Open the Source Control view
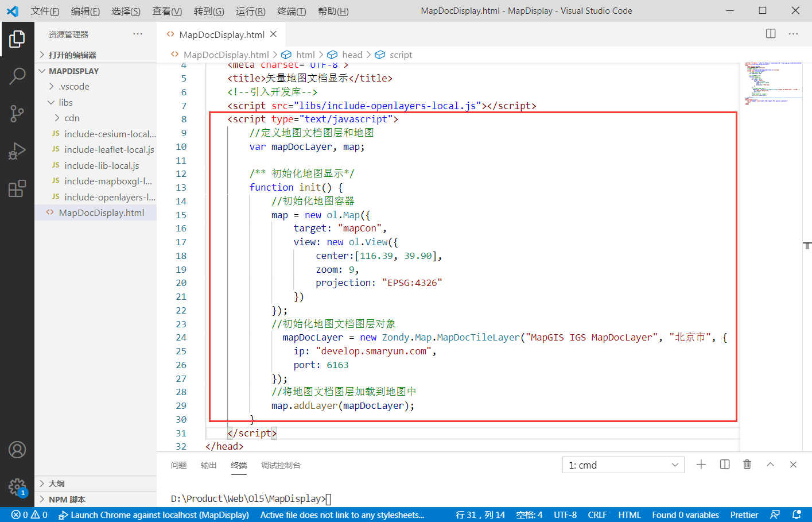Image resolution: width=812 pixels, height=522 pixels. (17, 113)
